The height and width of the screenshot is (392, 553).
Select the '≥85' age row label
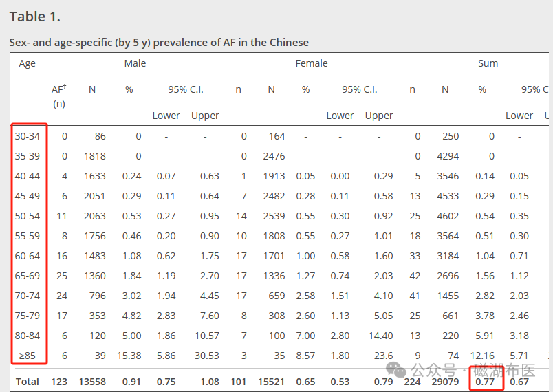28,356
